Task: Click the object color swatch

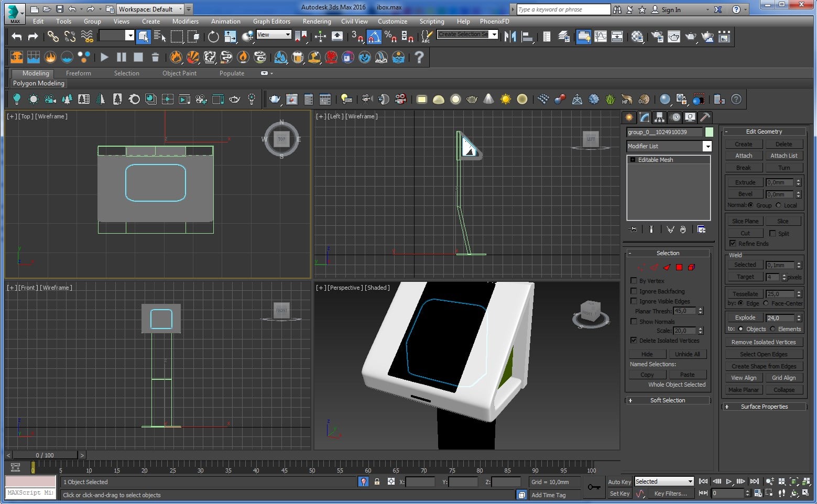Action: point(709,132)
